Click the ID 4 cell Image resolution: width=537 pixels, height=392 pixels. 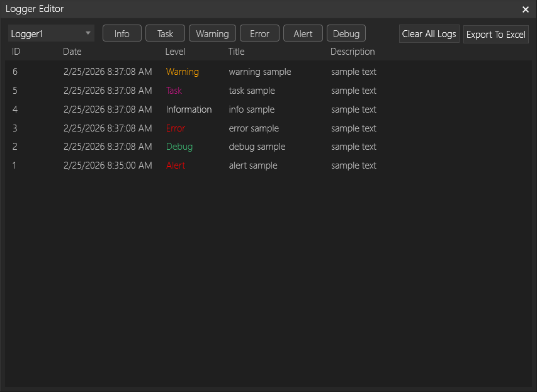(15, 109)
